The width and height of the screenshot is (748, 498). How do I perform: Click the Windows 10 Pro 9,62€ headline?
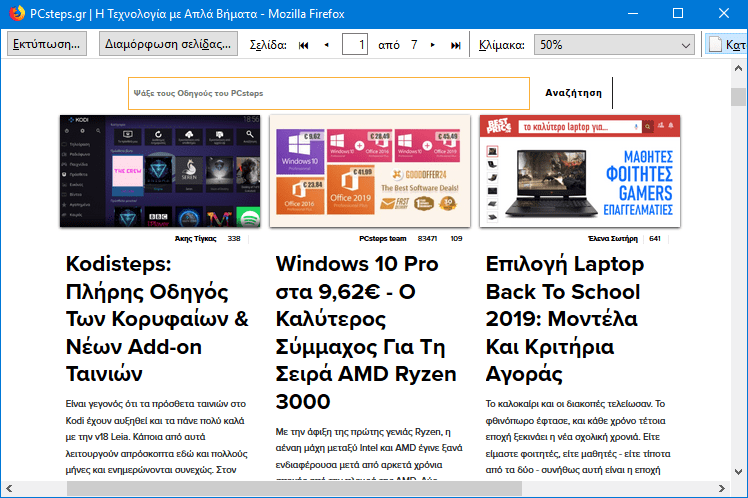click(366, 332)
